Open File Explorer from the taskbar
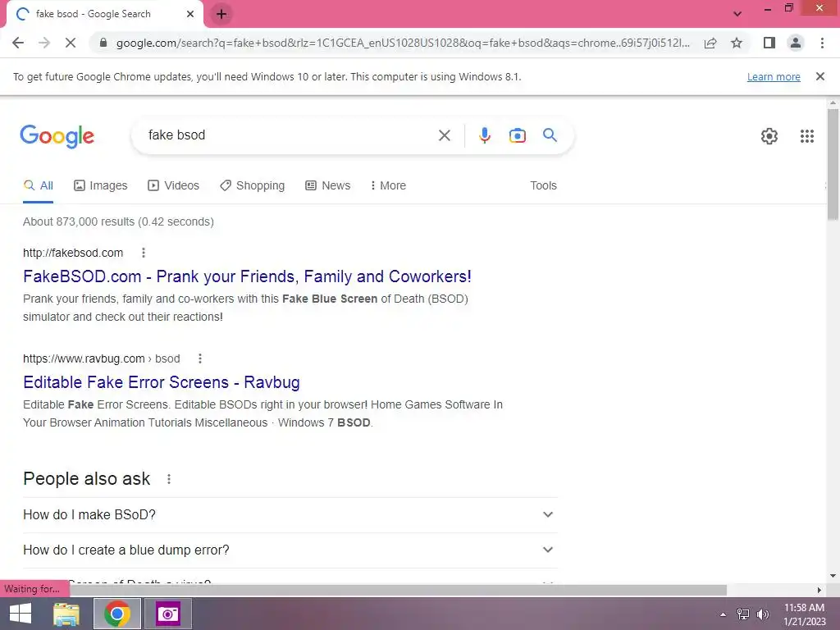The height and width of the screenshot is (630, 840). [x=66, y=614]
